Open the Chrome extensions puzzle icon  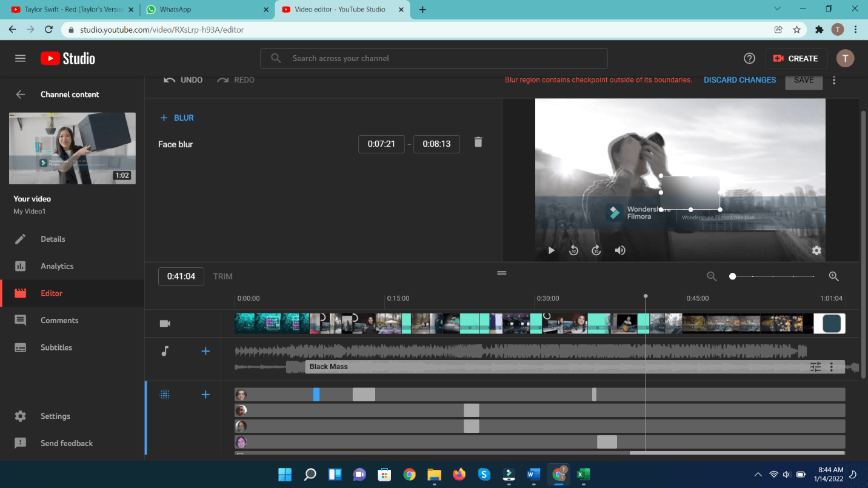click(x=820, y=29)
